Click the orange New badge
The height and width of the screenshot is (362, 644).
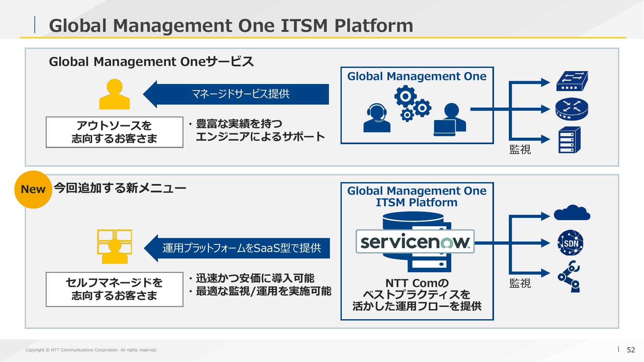33,190
